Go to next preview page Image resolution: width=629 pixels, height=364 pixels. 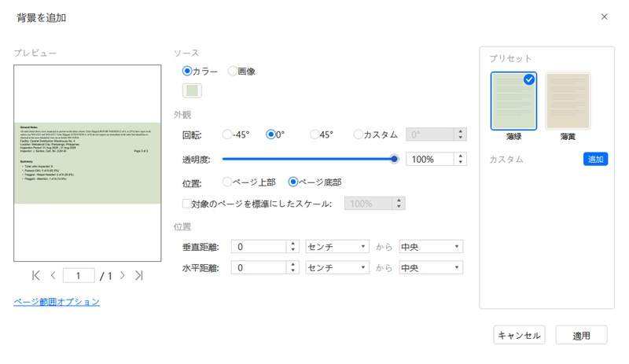tap(123, 275)
